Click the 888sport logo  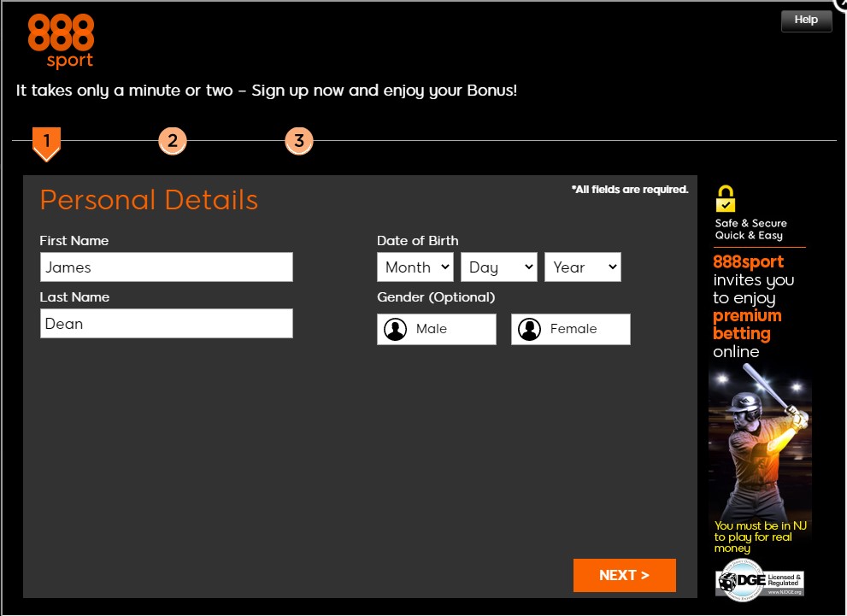(61, 41)
